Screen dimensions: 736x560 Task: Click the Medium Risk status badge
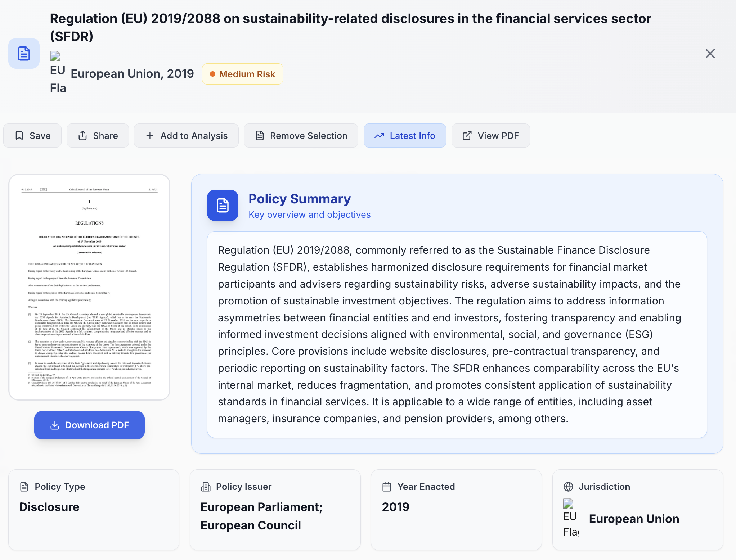pos(243,74)
